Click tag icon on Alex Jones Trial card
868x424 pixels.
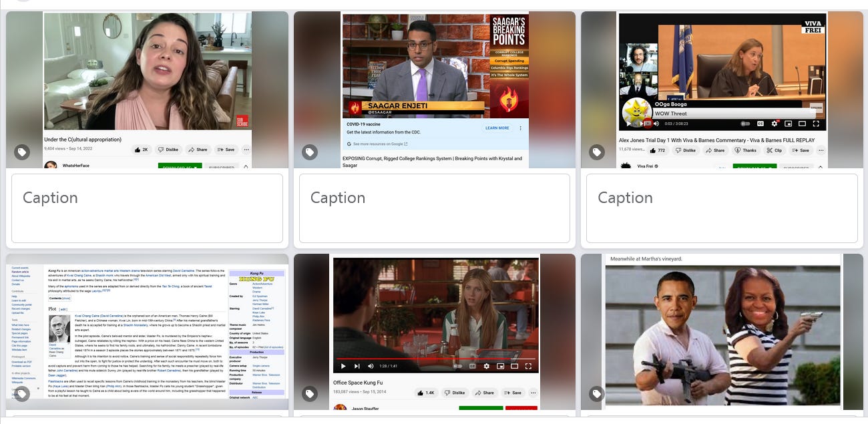tap(597, 153)
